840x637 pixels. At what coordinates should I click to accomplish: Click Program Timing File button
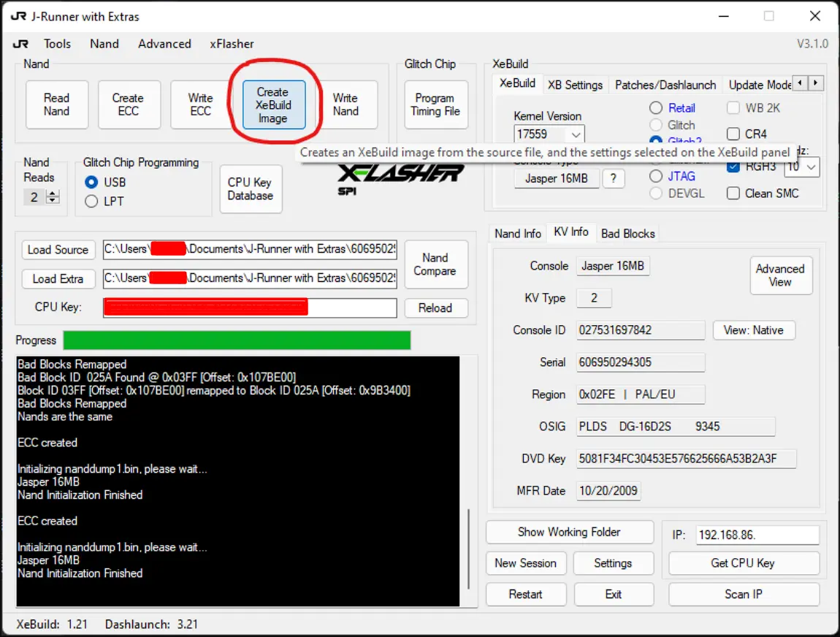coord(436,104)
